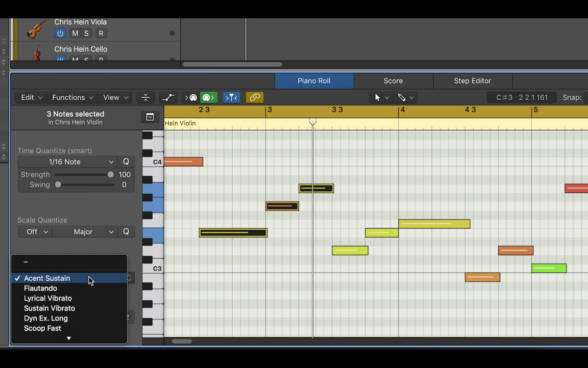Screen dimensions: 588x368
Task: Click the tracks area horizontal scrollbar
Action: click(x=233, y=64)
